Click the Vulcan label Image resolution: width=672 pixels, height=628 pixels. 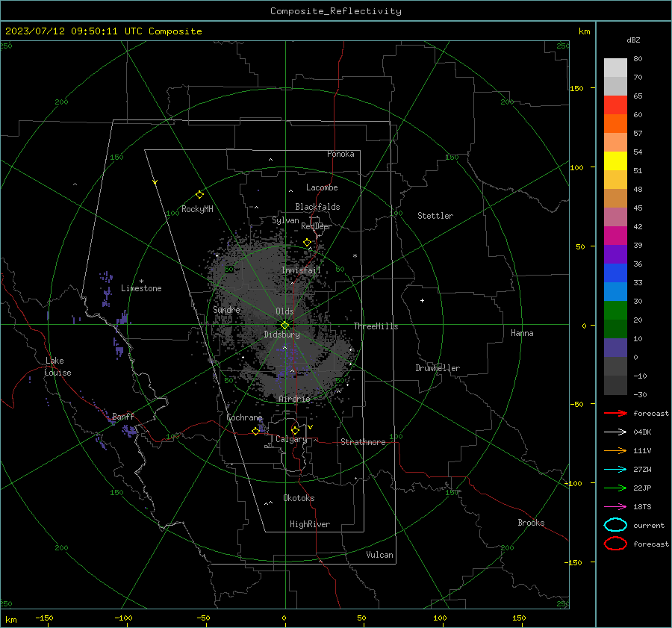pos(380,555)
